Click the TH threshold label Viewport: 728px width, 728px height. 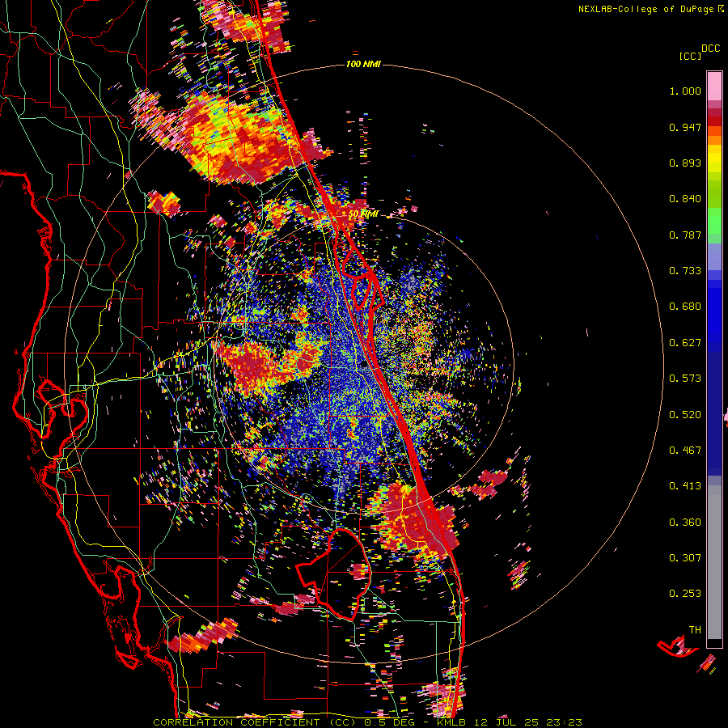695,630
